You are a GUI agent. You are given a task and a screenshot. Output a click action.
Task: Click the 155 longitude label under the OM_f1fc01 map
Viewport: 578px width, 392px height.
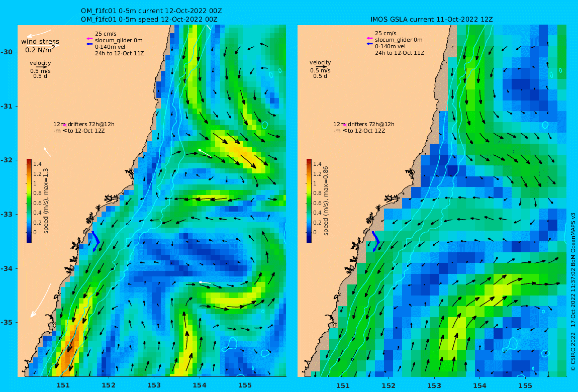point(245,385)
